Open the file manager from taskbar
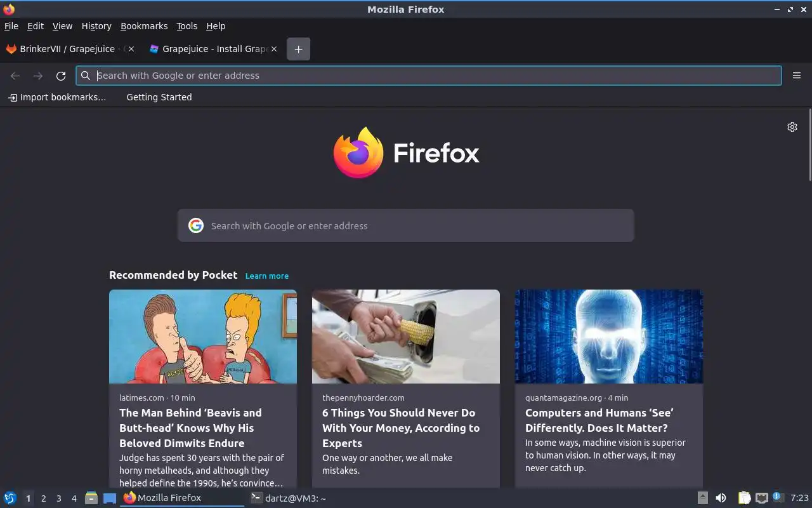This screenshot has height=508, width=812. point(91,498)
